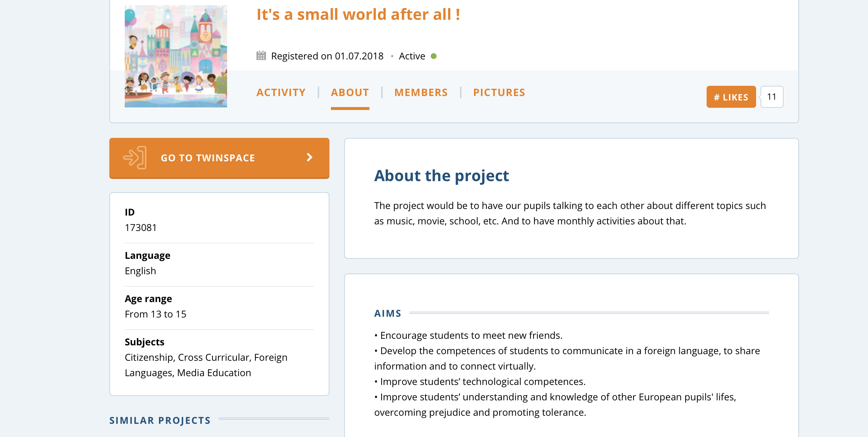Click the AIMS section heading
Screen dimensions: 868x437
[x=387, y=313]
